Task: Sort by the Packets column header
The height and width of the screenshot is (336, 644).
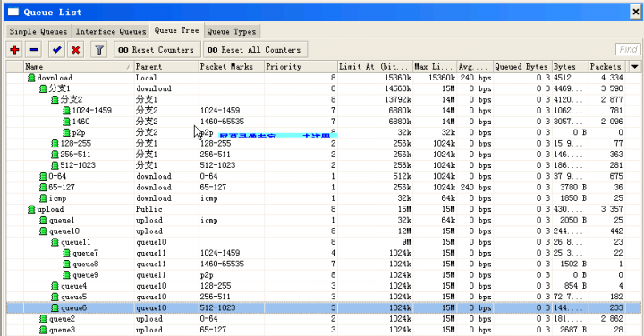Action: (x=606, y=66)
